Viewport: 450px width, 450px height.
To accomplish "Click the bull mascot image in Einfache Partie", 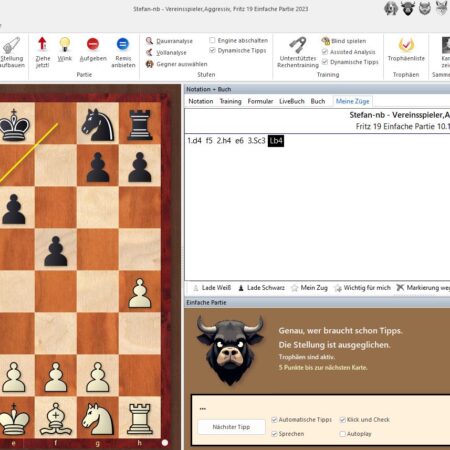I will pos(230,350).
